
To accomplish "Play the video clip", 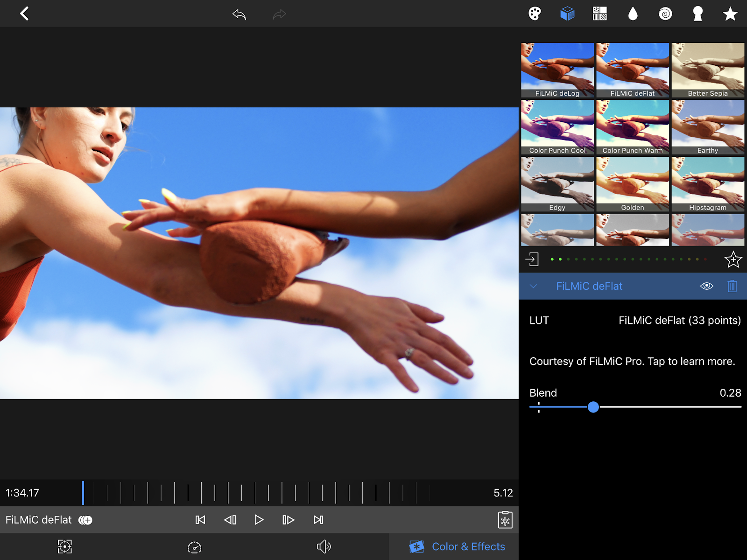I will tap(259, 520).
